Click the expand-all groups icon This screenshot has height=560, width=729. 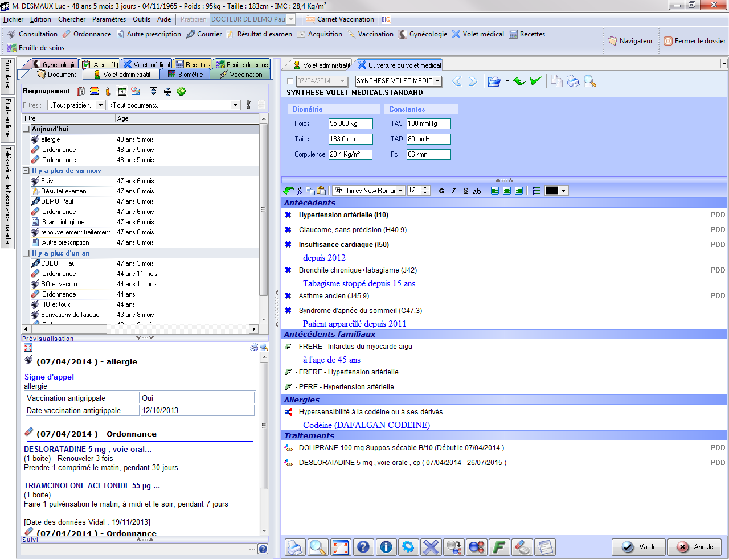point(153,91)
